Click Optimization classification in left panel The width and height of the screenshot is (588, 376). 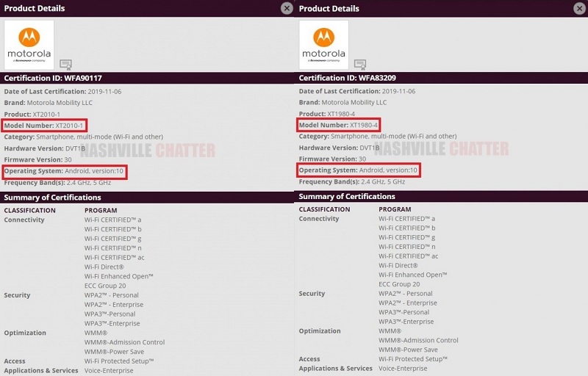tap(25, 333)
